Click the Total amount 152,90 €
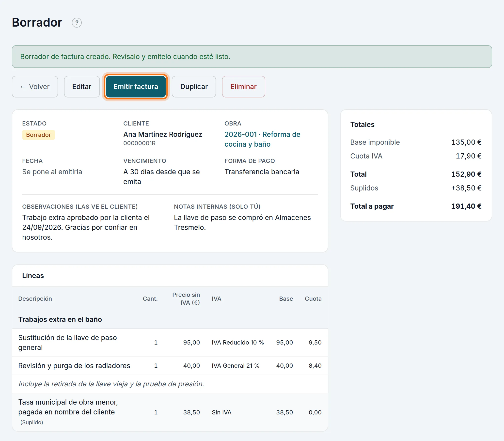 pos(466,174)
